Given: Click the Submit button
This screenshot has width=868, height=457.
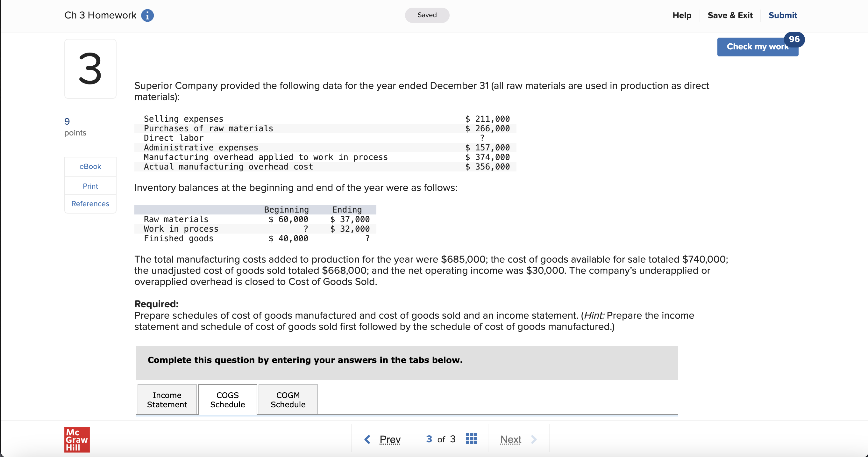Looking at the screenshot, I should [x=782, y=15].
